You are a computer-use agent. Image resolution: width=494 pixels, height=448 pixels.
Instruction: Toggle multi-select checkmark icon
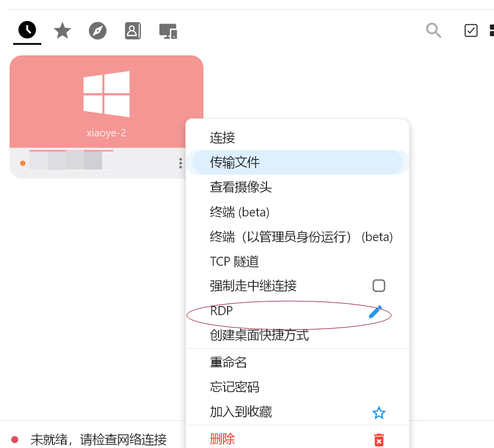471,31
